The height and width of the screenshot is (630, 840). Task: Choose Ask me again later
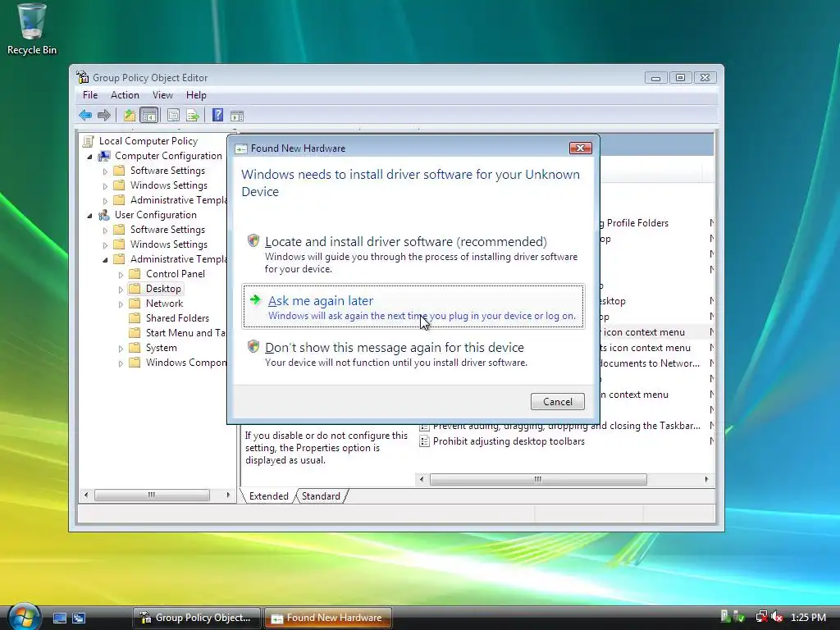[x=413, y=307]
